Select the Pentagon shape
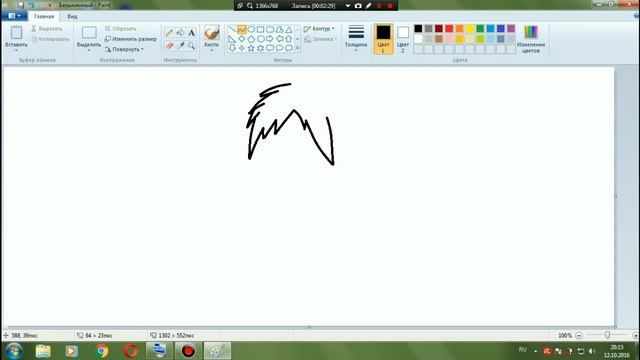The width and height of the screenshot is (640, 360). 251,39
